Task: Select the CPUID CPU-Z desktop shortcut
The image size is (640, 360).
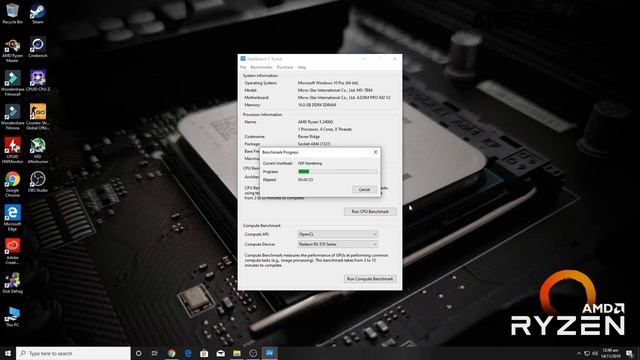Action: pyautogui.click(x=38, y=81)
